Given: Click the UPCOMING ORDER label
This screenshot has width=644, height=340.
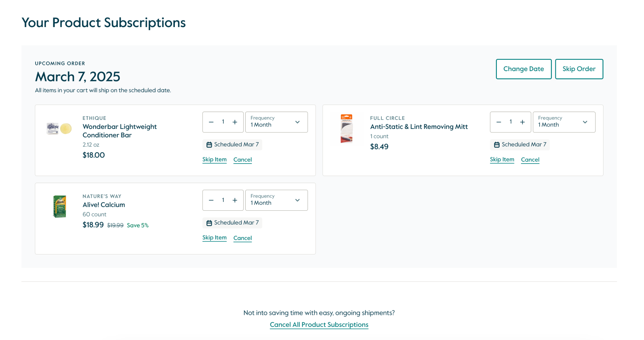Looking at the screenshot, I should coord(60,64).
